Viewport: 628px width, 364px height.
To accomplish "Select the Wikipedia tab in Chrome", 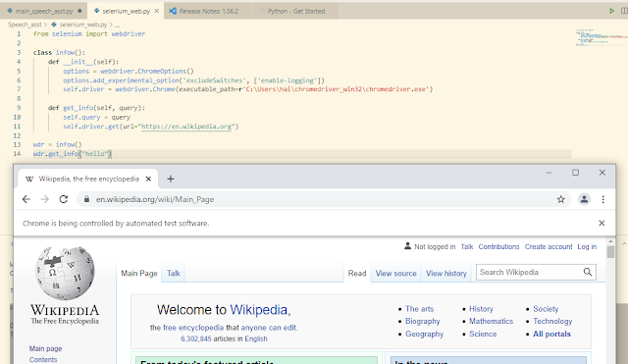I will click(88, 179).
